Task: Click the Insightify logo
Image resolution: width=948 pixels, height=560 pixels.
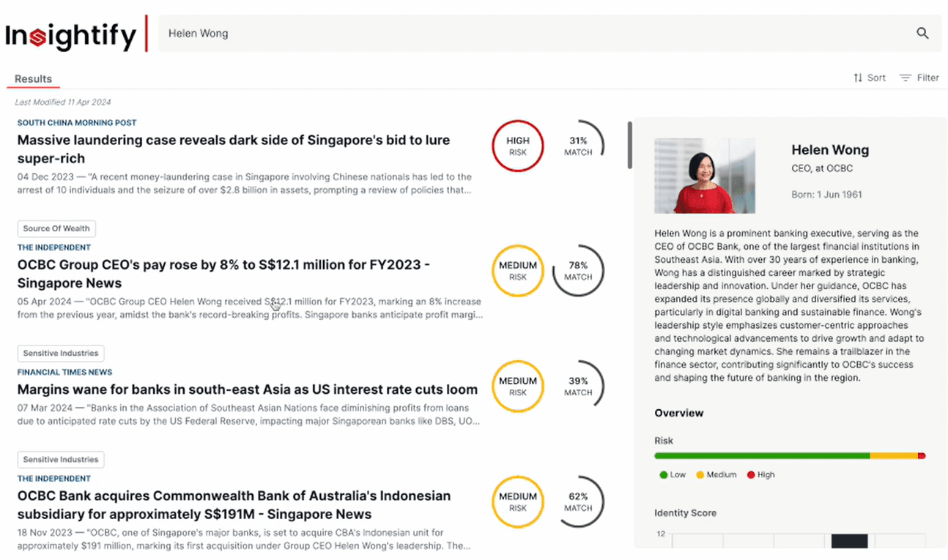Action: [71, 35]
